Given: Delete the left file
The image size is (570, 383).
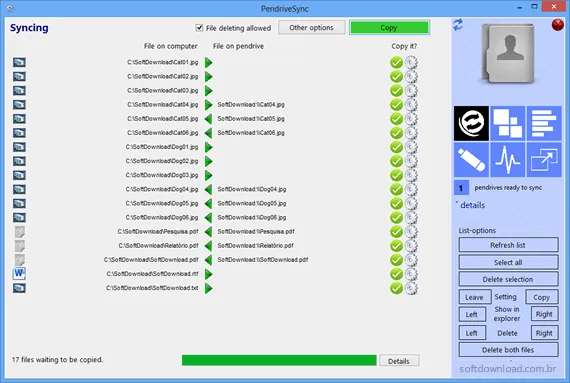Looking at the screenshot, I should (472, 333).
